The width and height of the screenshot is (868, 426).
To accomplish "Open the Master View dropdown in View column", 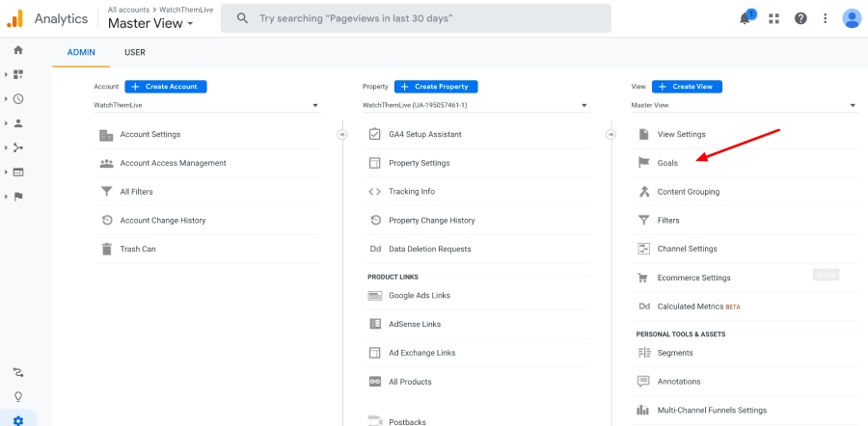I will pyautogui.click(x=745, y=105).
